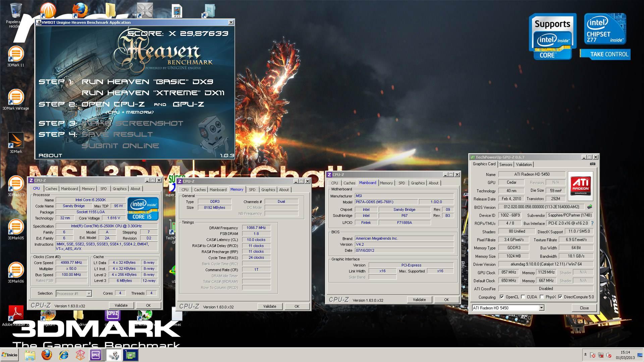This screenshot has height=362, width=644.
Task: Click Run Heaven "Basic" DX9
Action: click(147, 82)
